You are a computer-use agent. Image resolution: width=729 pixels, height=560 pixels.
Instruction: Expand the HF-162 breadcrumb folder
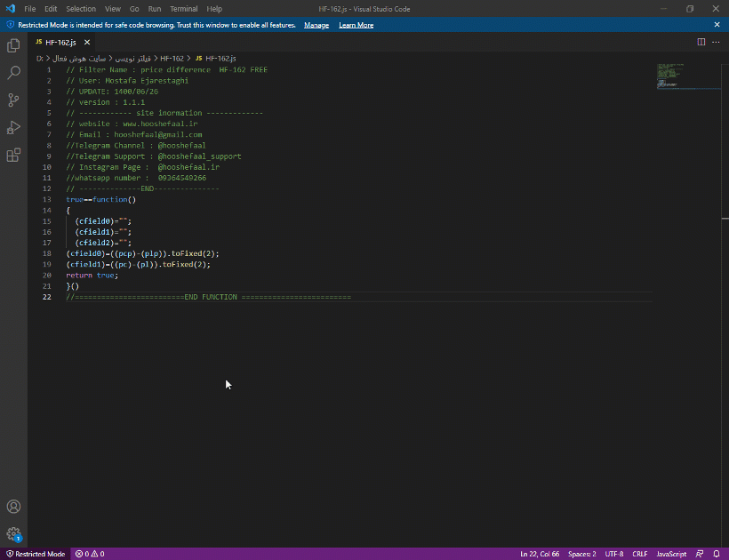pos(172,58)
